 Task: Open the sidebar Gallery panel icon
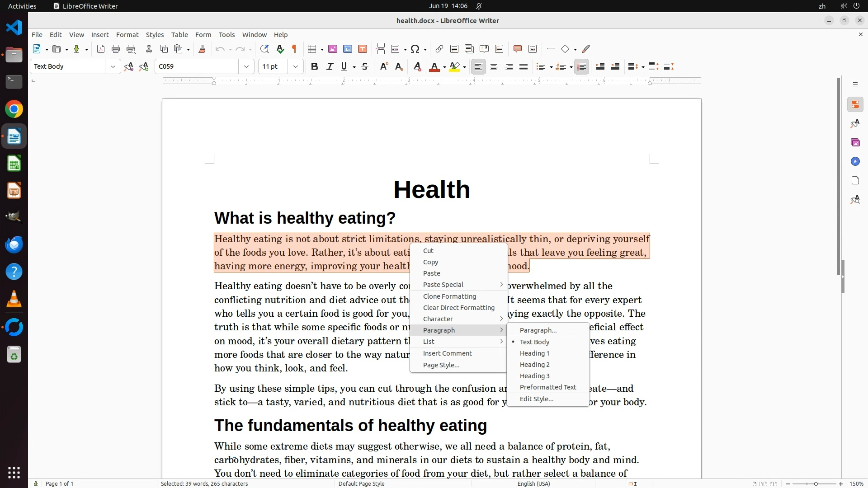855,143
